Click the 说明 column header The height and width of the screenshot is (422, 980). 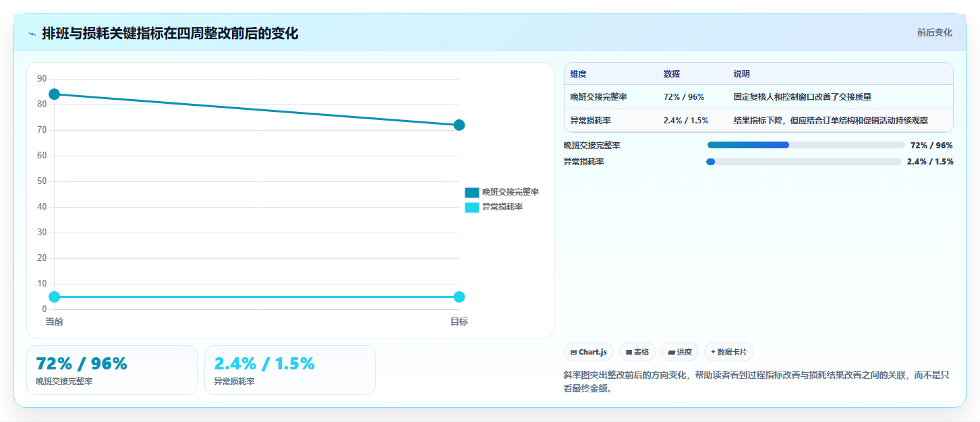click(742, 74)
